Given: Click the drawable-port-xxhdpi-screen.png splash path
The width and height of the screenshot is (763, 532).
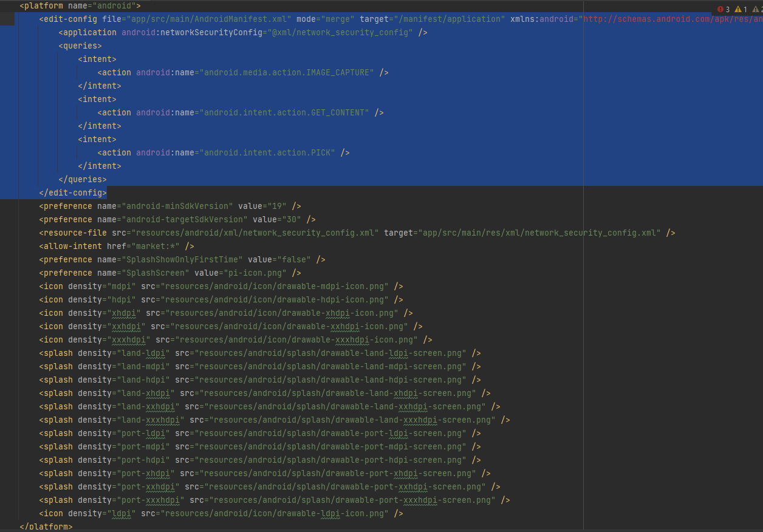Looking at the screenshot, I should 344,486.
